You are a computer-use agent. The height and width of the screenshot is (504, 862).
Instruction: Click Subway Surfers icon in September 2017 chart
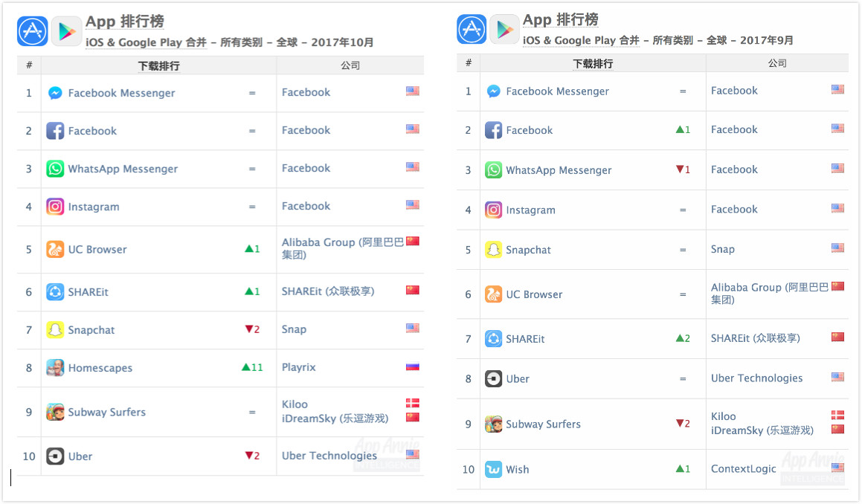(x=494, y=424)
